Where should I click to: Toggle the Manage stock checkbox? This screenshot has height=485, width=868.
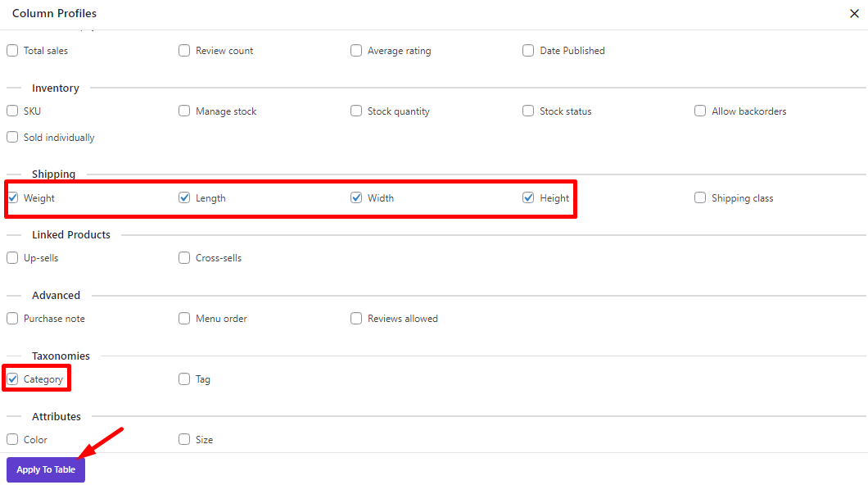point(184,111)
